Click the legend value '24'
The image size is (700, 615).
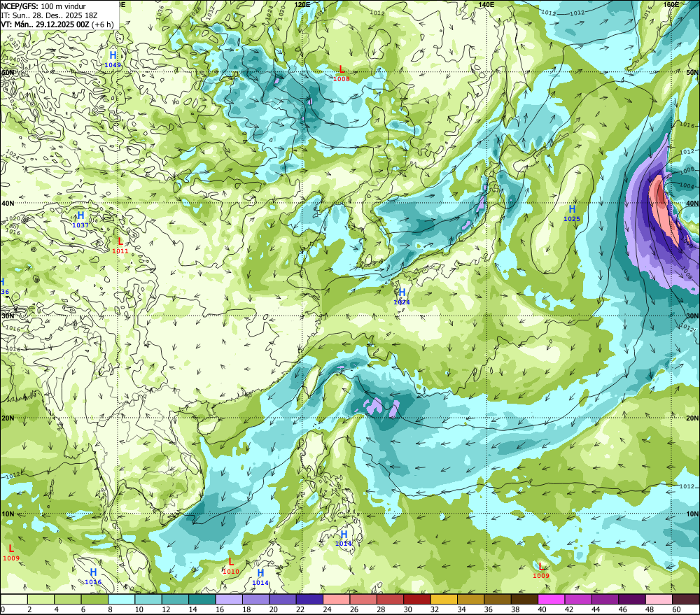click(327, 609)
